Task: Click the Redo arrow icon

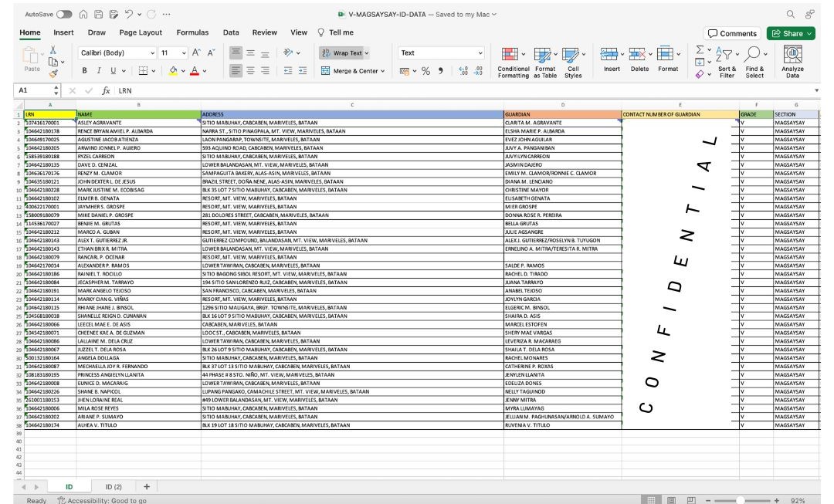Action: (151, 15)
